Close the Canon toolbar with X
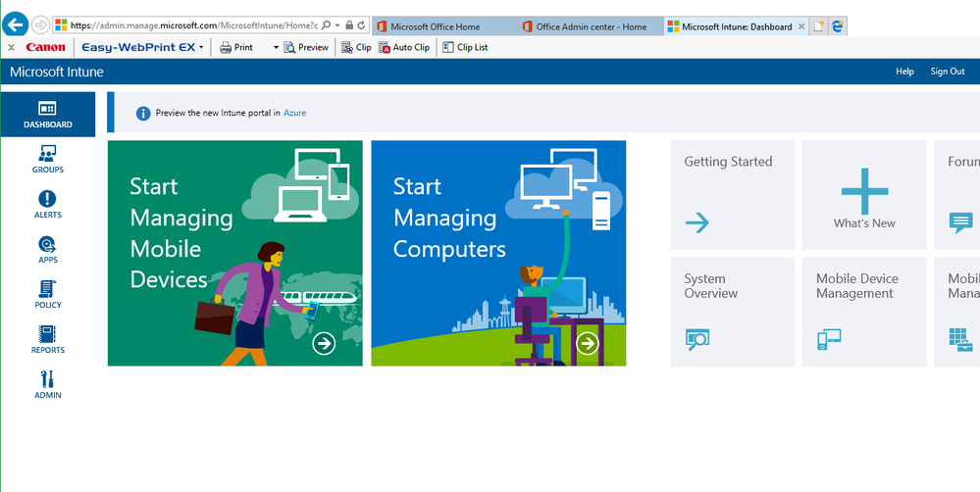Image resolution: width=980 pixels, height=492 pixels. [11, 47]
